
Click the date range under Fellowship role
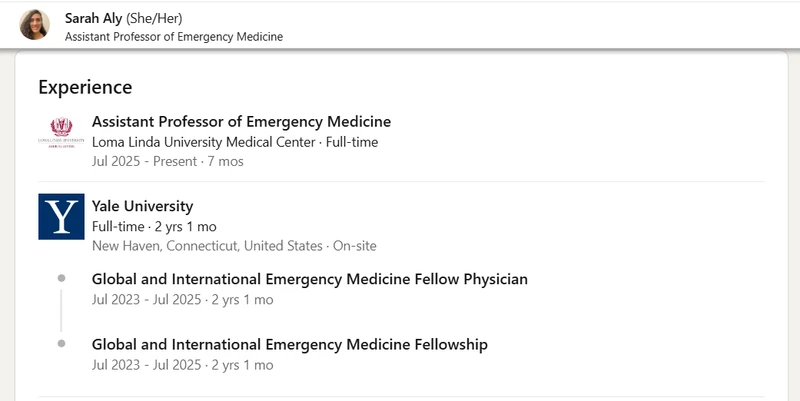(182, 365)
